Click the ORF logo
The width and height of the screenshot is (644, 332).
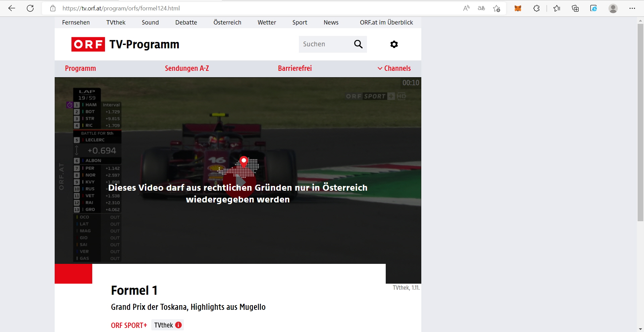tap(88, 44)
